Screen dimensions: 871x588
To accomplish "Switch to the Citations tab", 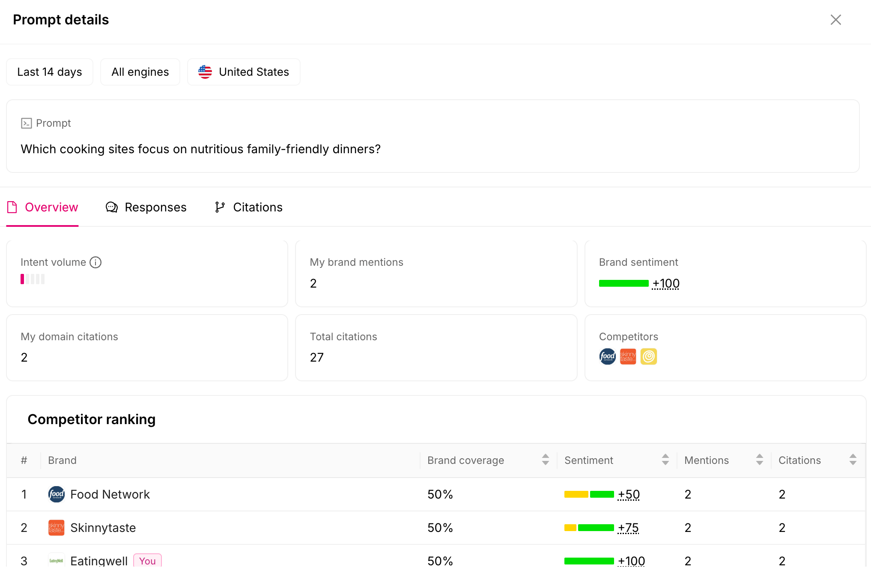I will pyautogui.click(x=248, y=207).
